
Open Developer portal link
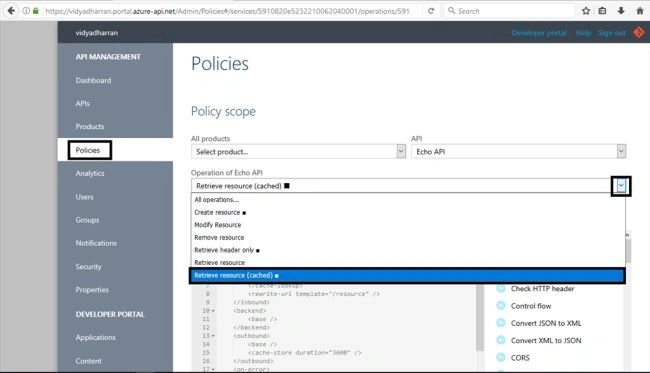(x=539, y=33)
